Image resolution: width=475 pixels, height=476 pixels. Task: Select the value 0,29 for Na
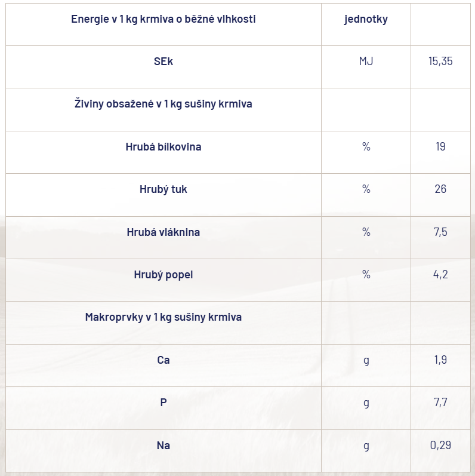(440, 446)
